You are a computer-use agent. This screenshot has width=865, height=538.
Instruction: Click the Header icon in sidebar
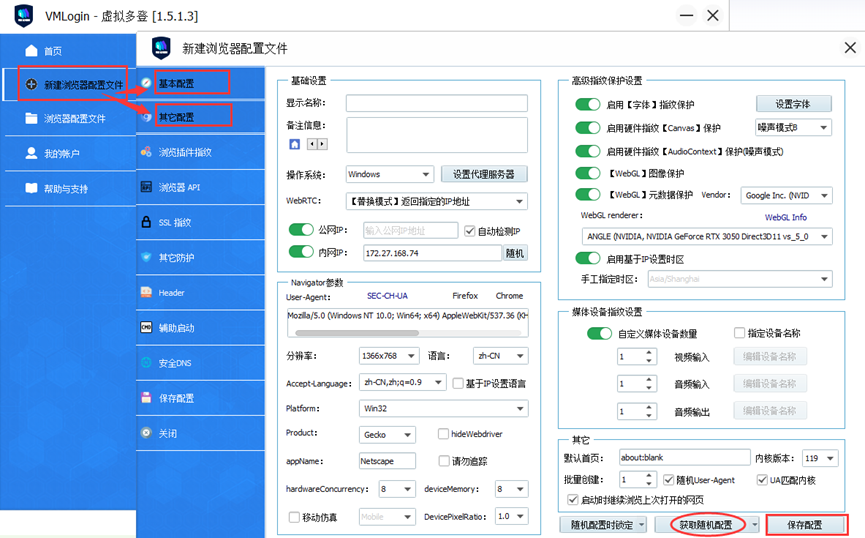click(x=146, y=292)
